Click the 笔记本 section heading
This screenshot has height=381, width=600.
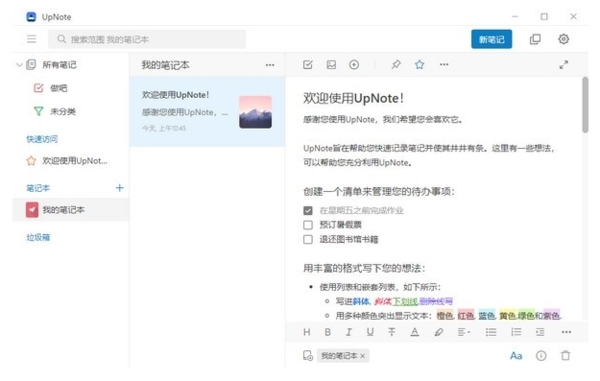[38, 188]
